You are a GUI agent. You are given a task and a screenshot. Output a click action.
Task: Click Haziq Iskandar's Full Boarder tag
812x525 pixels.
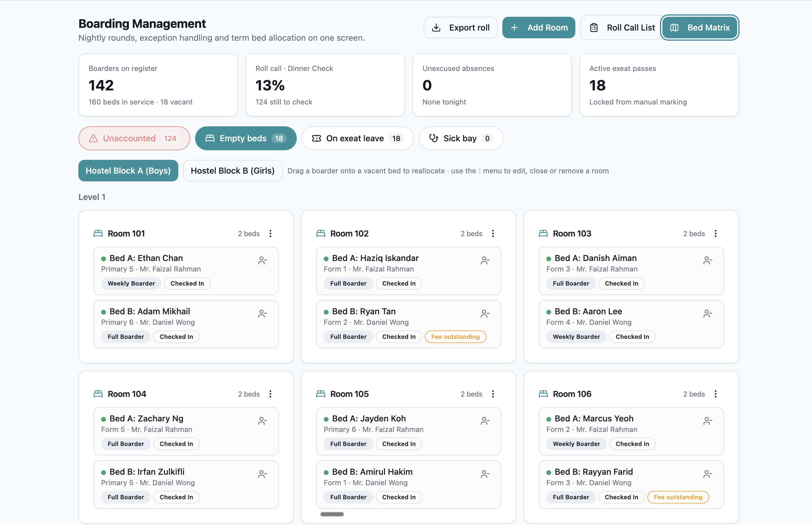click(x=348, y=284)
